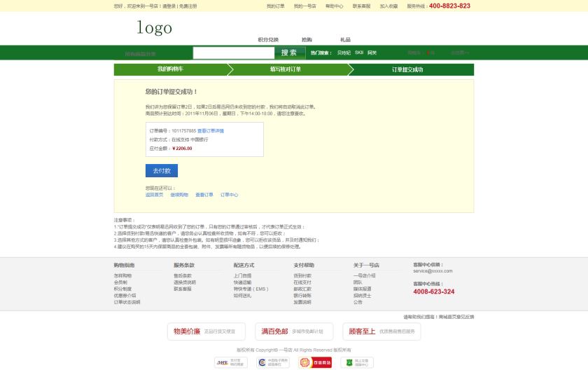
Task: Open footer link 售后条款
Action: (183, 276)
